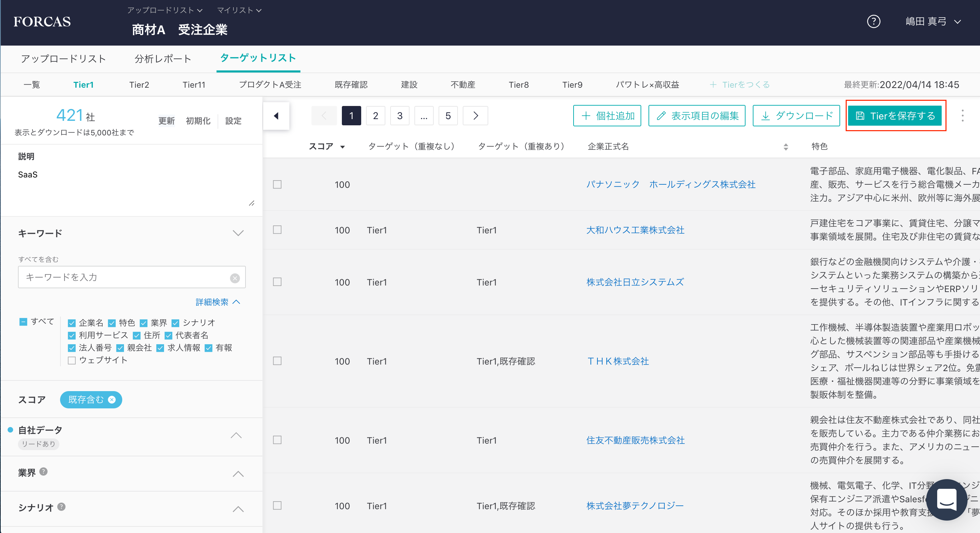The image size is (980, 533).
Task: Open the chat support bubble icon
Action: pos(946,499)
